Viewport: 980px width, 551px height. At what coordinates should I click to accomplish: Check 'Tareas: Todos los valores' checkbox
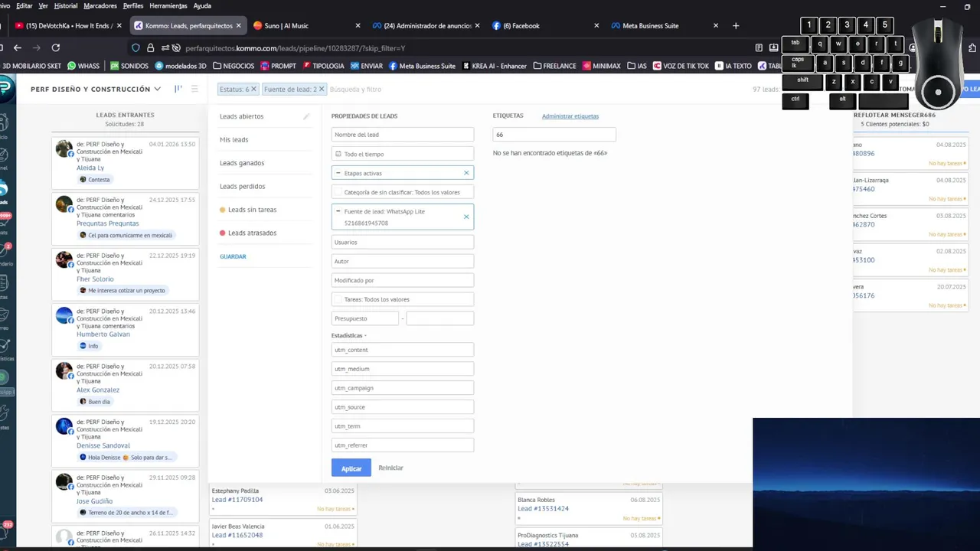click(x=338, y=299)
